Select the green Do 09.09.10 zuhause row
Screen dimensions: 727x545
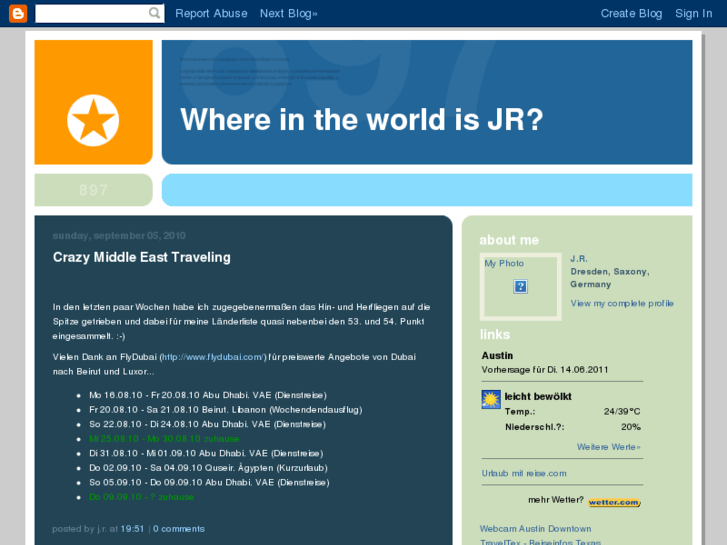pos(141,497)
